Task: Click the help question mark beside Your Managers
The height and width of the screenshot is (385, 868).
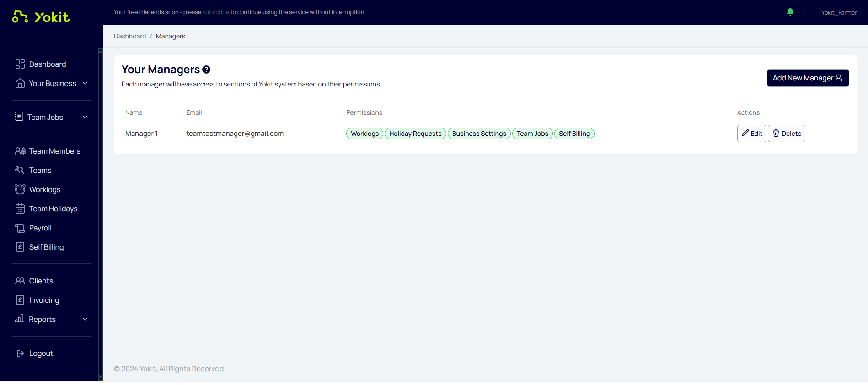Action: 206,70
